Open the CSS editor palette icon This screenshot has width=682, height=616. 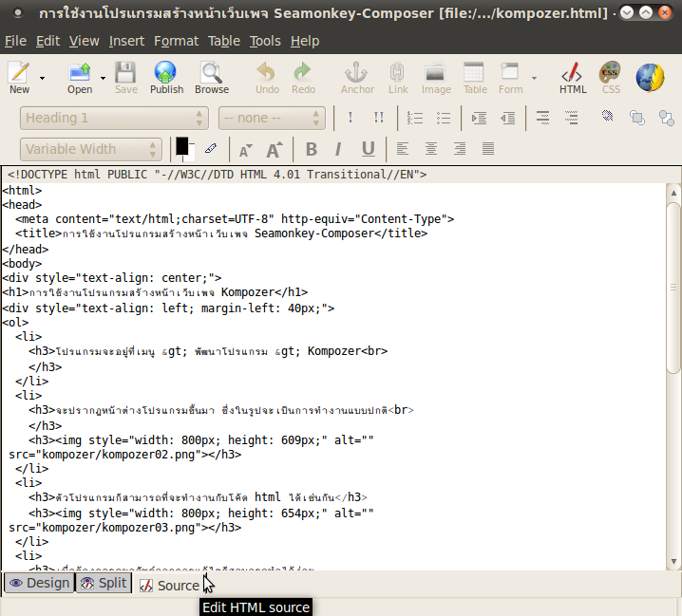pos(610,72)
